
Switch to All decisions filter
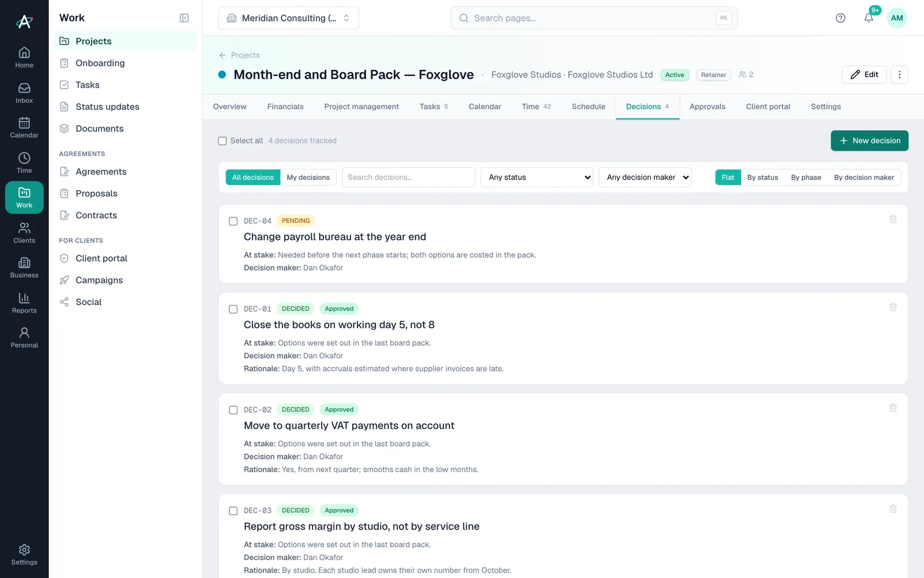(253, 177)
